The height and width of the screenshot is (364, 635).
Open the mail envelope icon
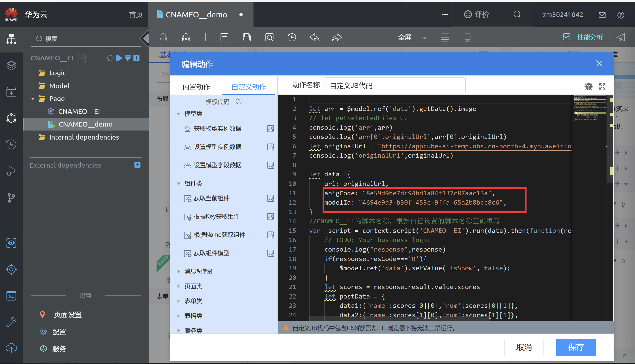pos(602,15)
